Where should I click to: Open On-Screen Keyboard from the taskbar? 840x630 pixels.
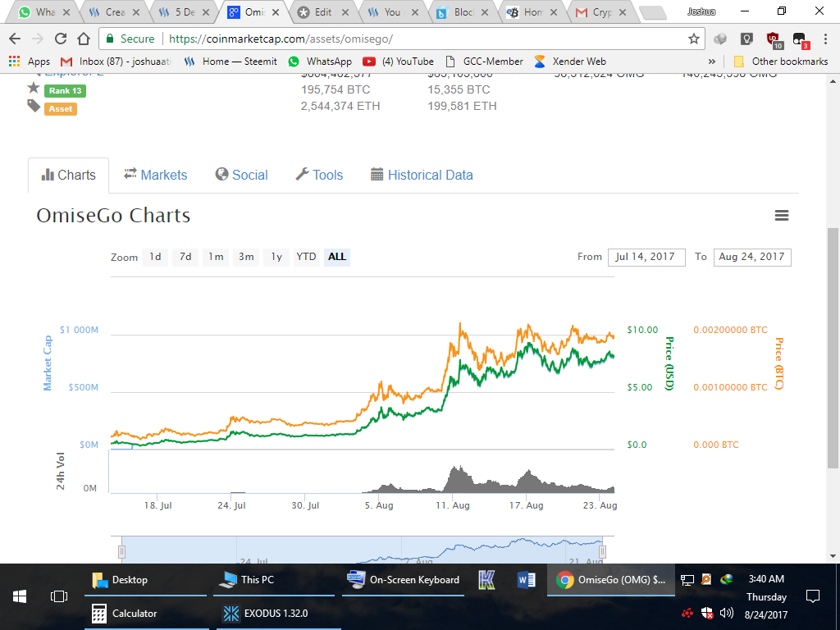pyautogui.click(x=403, y=580)
